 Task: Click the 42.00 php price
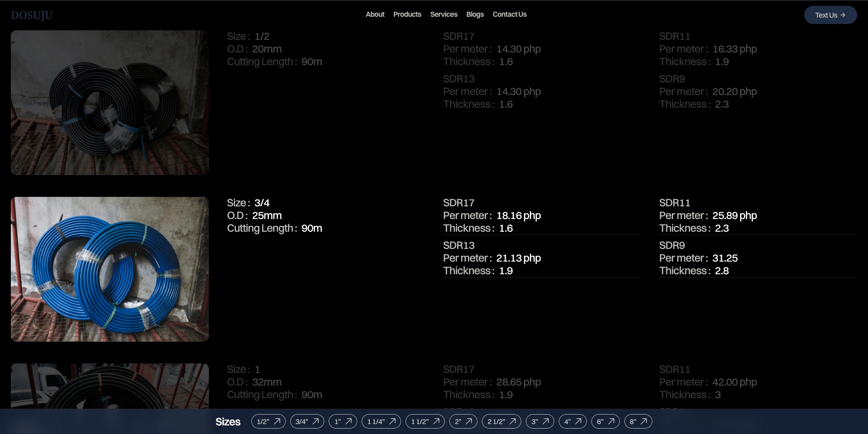click(x=735, y=382)
